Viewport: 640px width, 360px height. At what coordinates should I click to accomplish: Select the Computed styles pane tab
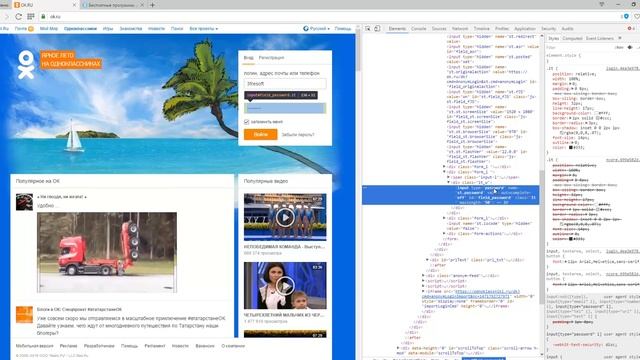(572, 38)
